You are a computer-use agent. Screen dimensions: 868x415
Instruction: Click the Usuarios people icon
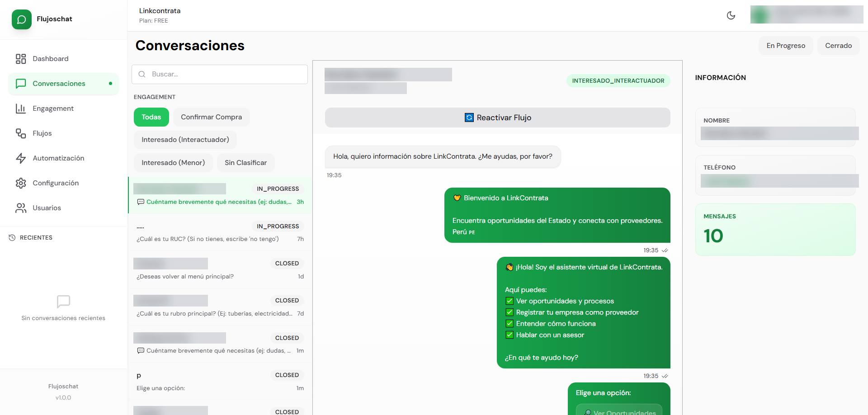click(21, 208)
